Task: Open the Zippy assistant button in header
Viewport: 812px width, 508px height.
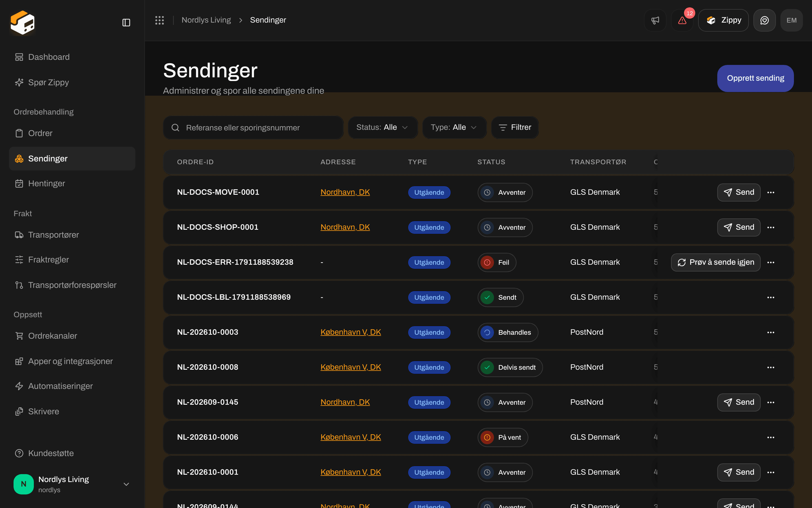Action: click(723, 20)
